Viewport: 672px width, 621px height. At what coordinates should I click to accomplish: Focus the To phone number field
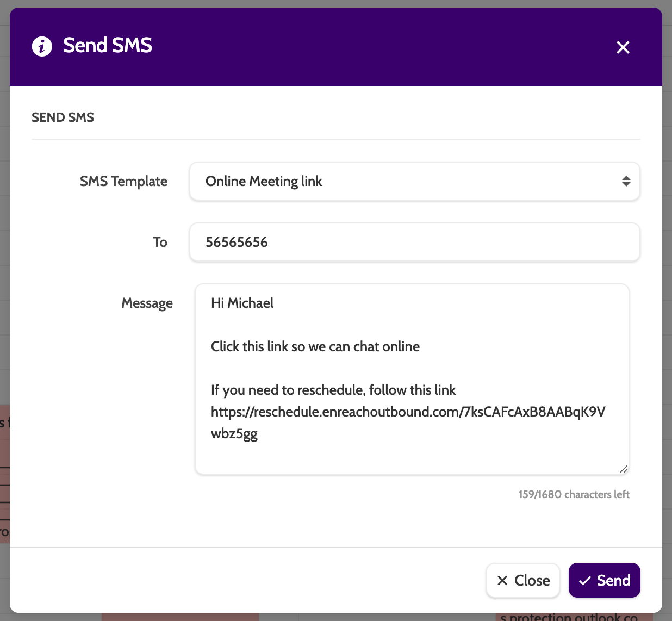coord(414,242)
